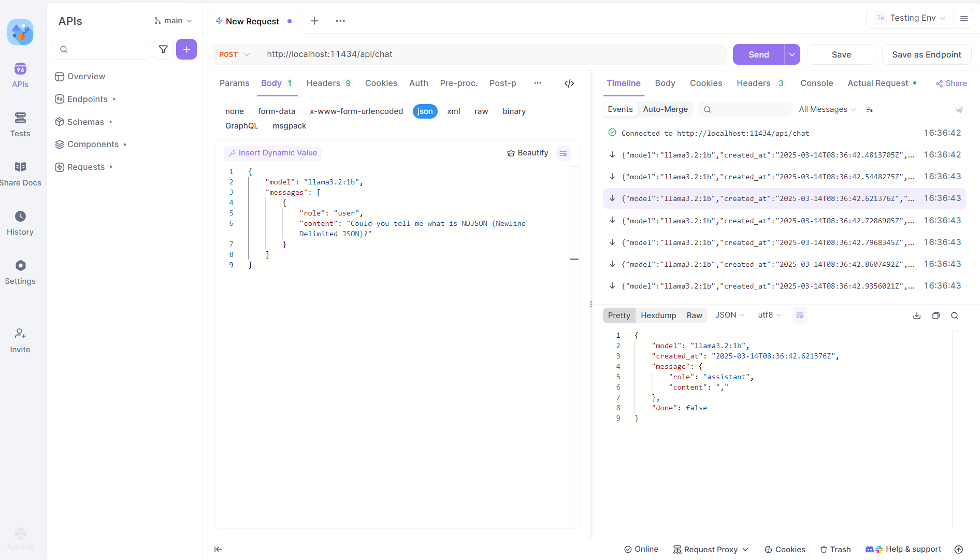Viewport: 980px width, 560px height.
Task: Click the upload icon in the status bar
Action: (x=959, y=550)
